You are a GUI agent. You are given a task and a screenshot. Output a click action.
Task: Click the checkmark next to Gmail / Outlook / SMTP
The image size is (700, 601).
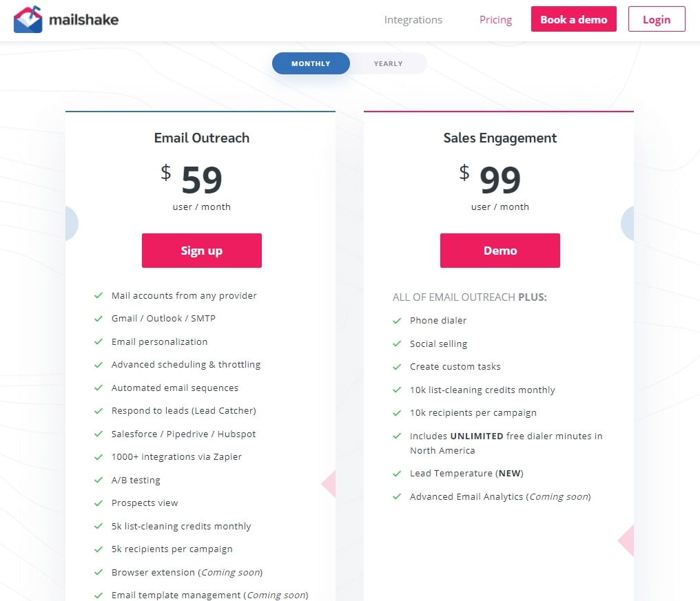99,319
